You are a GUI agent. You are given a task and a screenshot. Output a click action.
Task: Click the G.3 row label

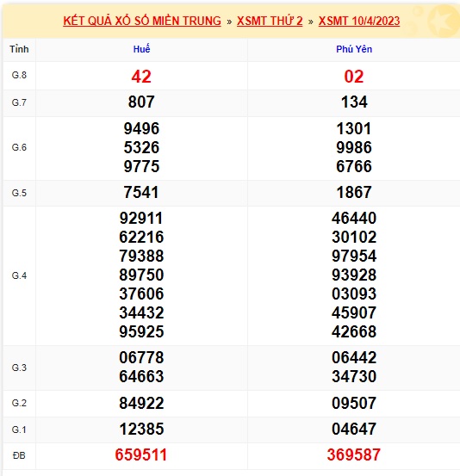(x=19, y=368)
